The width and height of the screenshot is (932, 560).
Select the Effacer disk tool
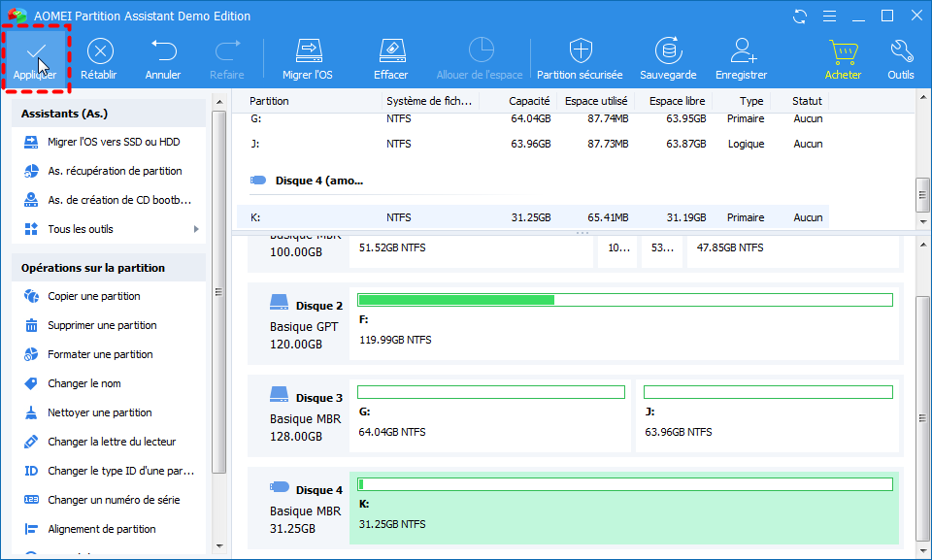[390, 52]
